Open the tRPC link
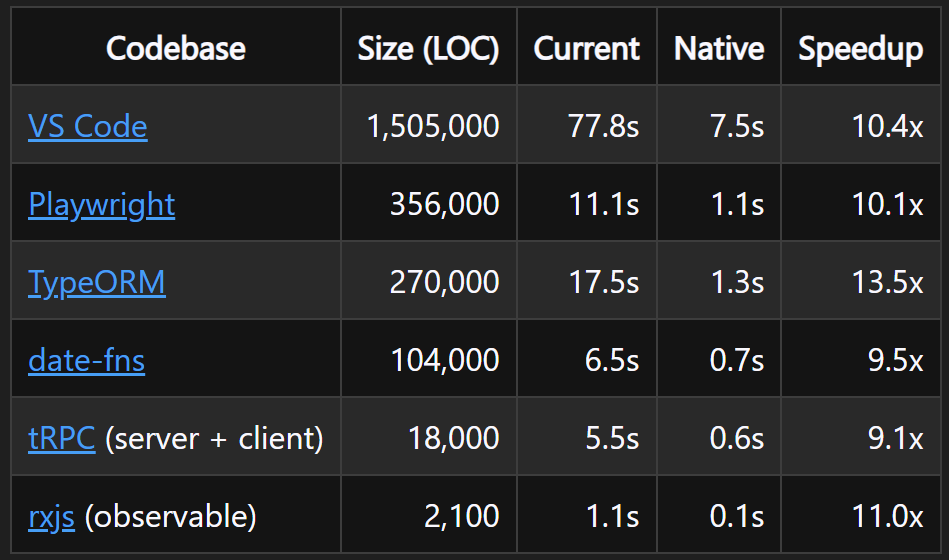 (x=61, y=438)
